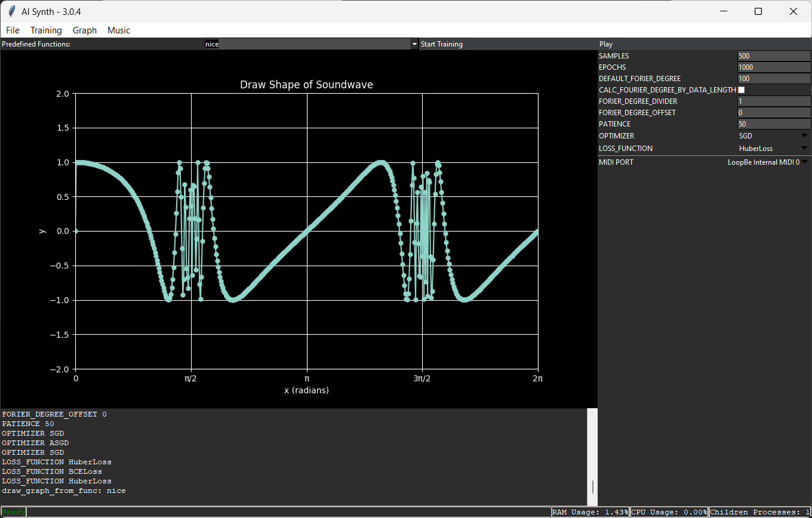Close the AI Synth window
This screenshot has width=812, height=518.
pos(793,11)
